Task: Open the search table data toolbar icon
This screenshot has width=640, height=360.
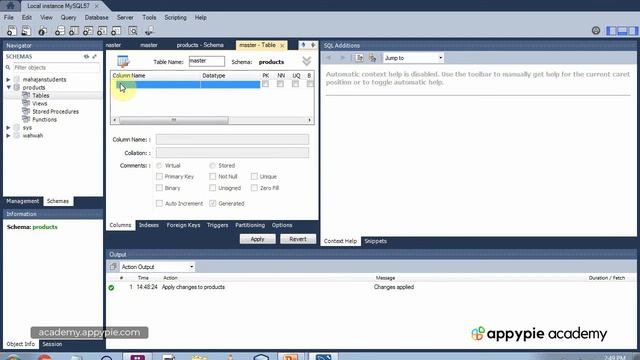Action: tap(133, 31)
